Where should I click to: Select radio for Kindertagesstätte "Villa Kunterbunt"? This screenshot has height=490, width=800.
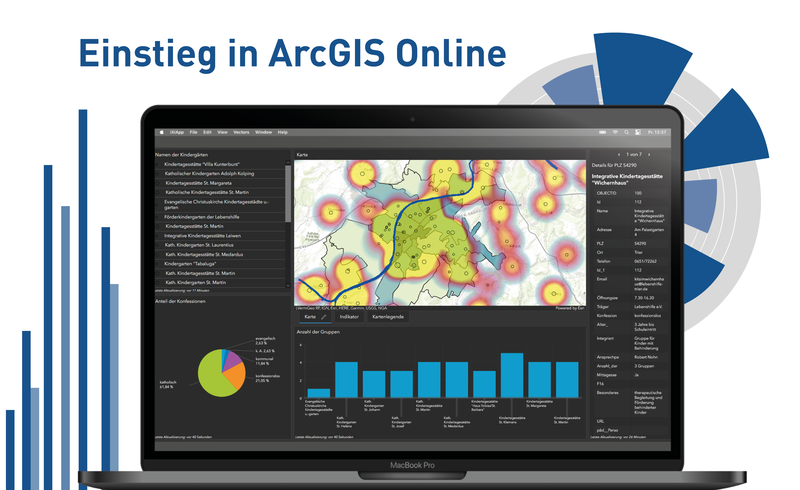(158, 164)
